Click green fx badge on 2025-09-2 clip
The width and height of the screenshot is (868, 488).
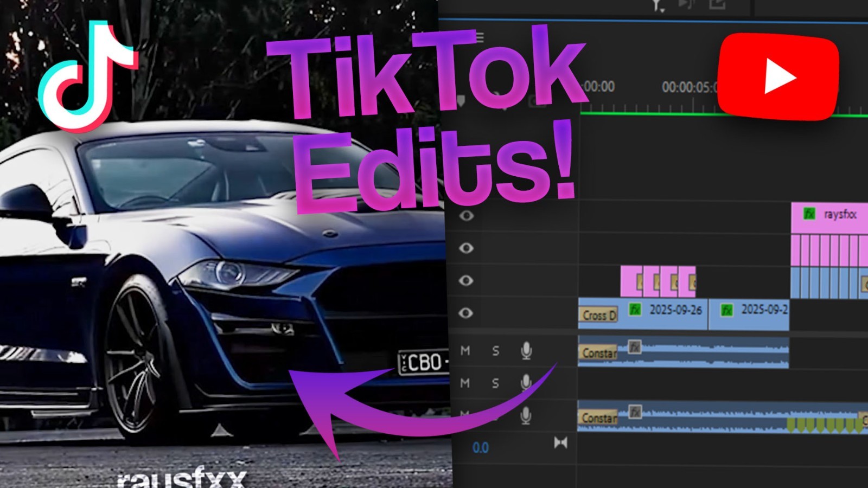[726, 310]
